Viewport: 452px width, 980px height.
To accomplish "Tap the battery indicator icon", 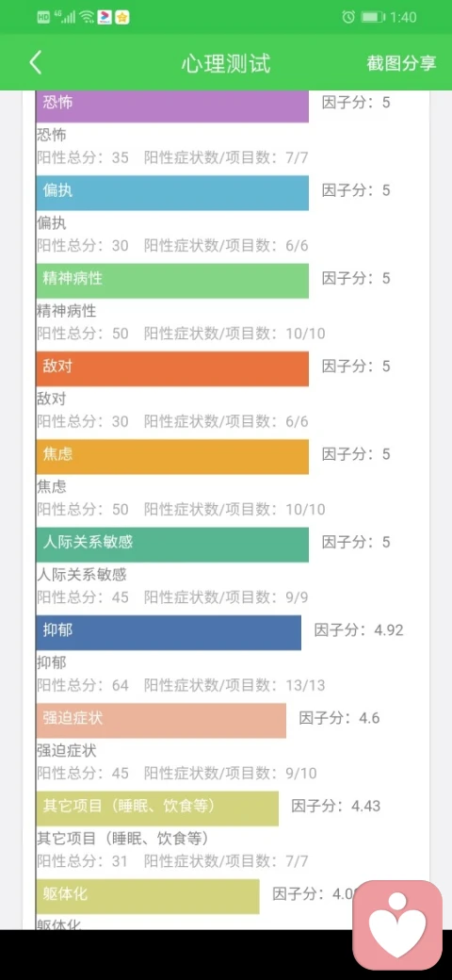I will click(x=373, y=17).
